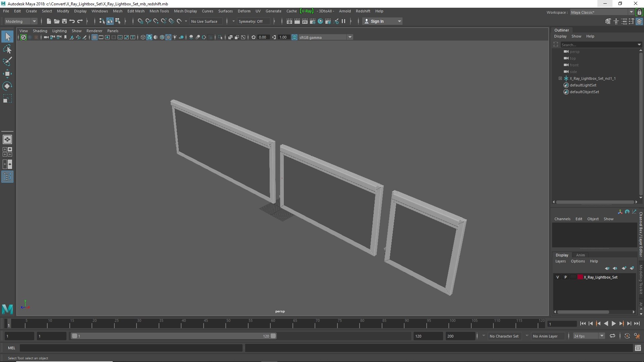Image resolution: width=644 pixels, height=362 pixels.
Task: Click the MEL command input field
Action: (x=131, y=348)
